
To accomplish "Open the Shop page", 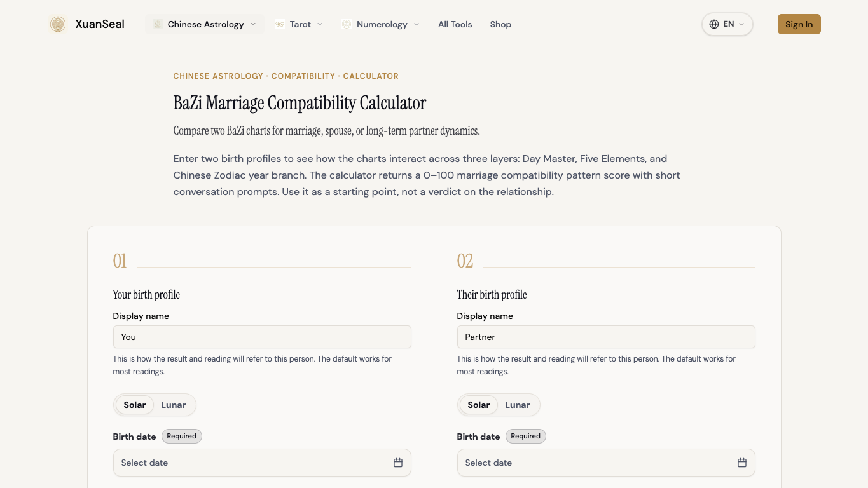I will tap(500, 24).
